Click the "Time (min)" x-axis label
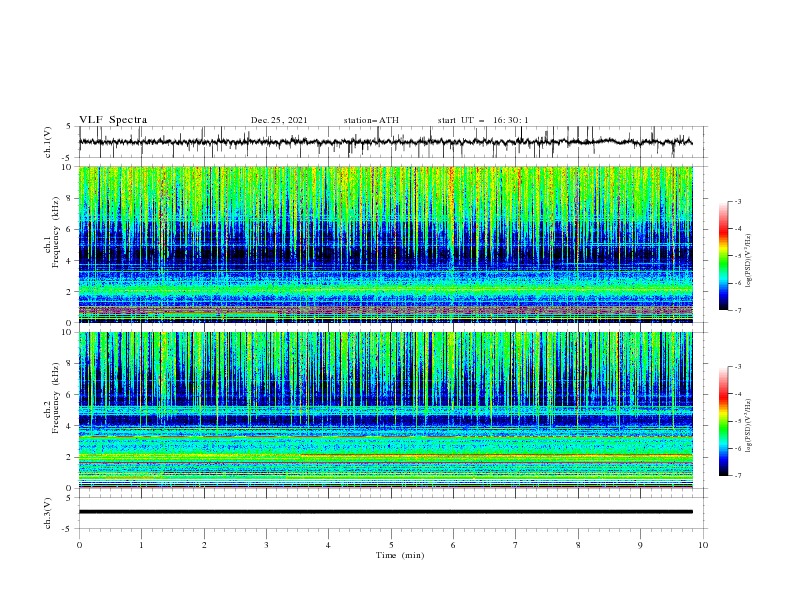The width and height of the screenshot is (792, 612). point(400,555)
